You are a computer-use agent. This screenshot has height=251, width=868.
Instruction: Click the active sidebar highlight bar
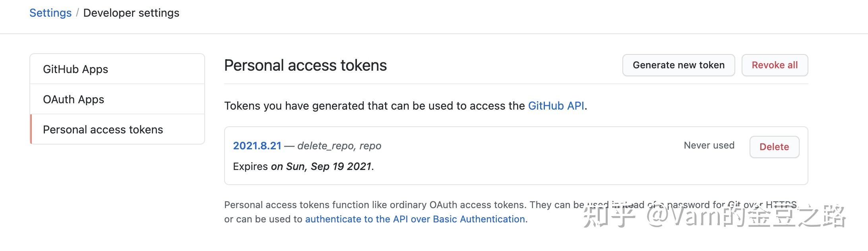(x=31, y=129)
